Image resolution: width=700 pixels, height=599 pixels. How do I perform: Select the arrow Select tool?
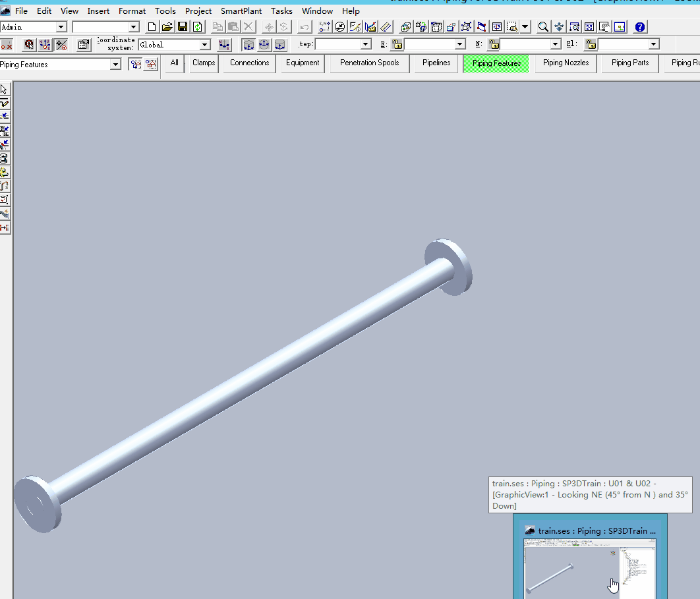(x=5, y=89)
